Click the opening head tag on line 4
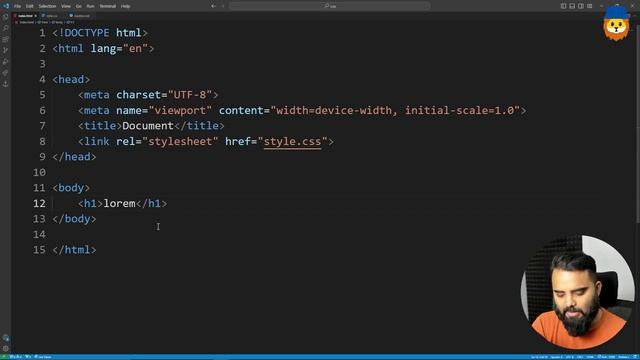Screen dimensions: 640x360 coord(71,79)
